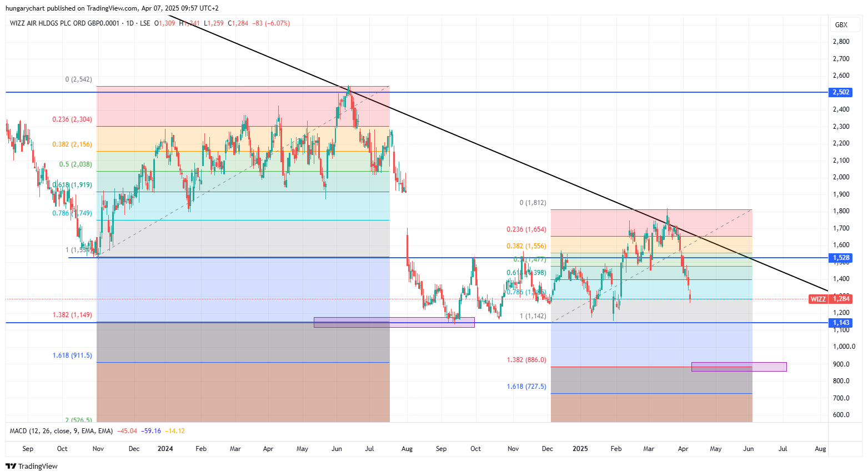Select the WIZZ AIR HLDGS PLC symbol title
868x476 pixels.
[x=64, y=23]
